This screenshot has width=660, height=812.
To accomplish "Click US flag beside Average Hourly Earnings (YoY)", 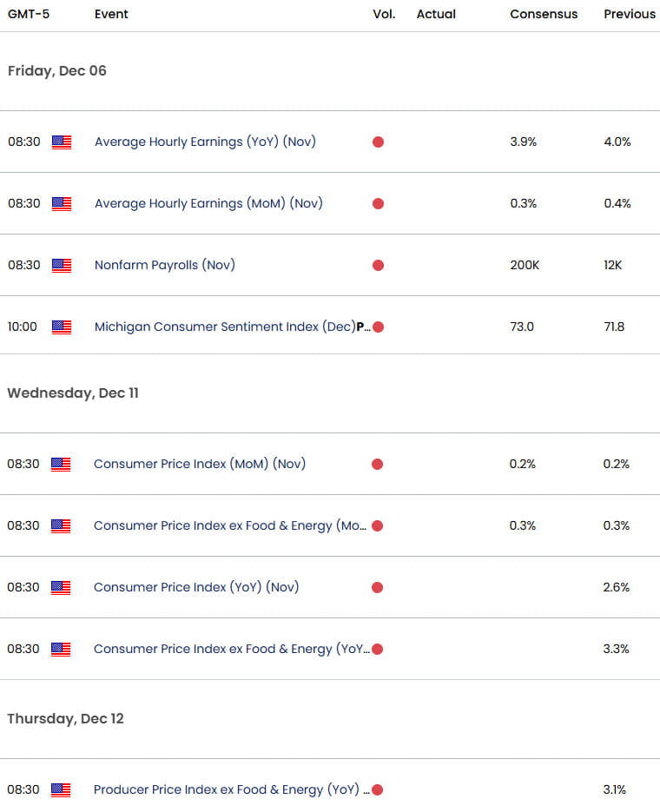I will (62, 142).
